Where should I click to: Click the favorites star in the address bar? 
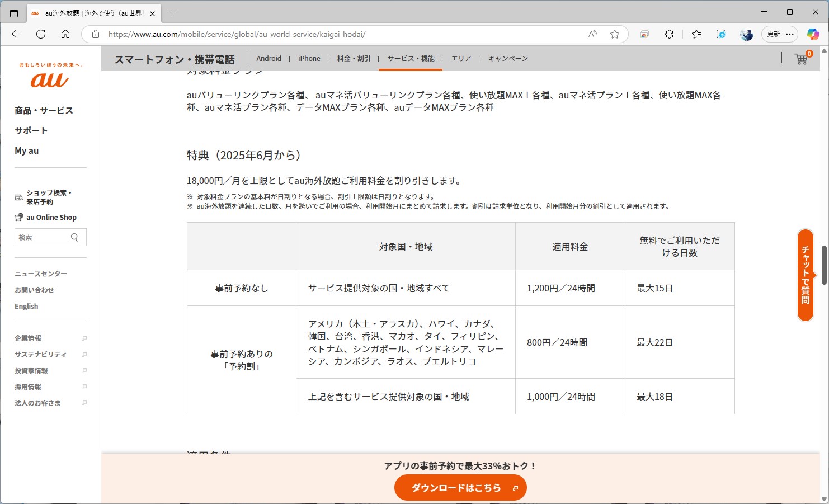(615, 34)
